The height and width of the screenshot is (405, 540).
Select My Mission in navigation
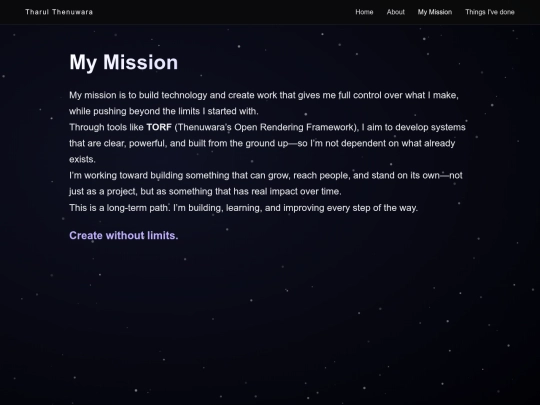click(x=435, y=12)
